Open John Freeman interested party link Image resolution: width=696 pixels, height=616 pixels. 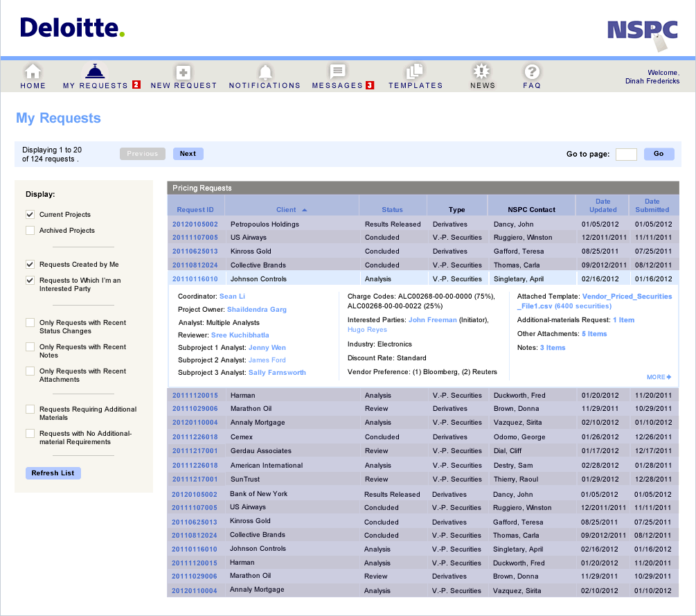(x=433, y=319)
